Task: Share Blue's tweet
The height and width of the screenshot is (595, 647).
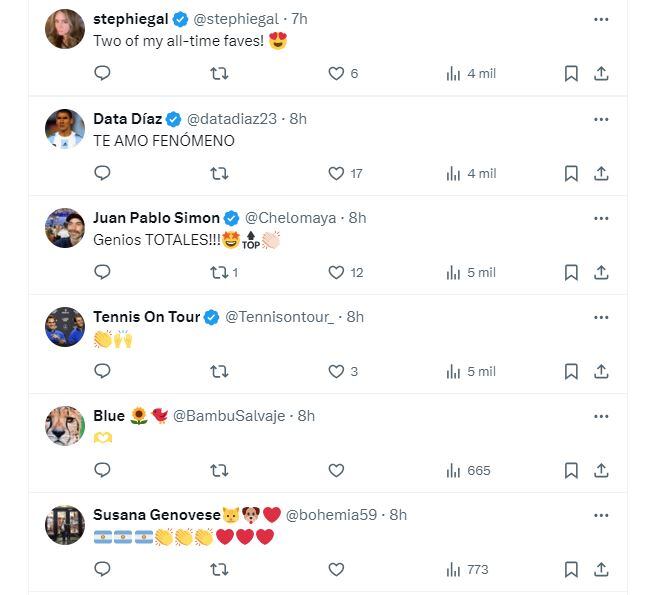Action: [x=601, y=470]
